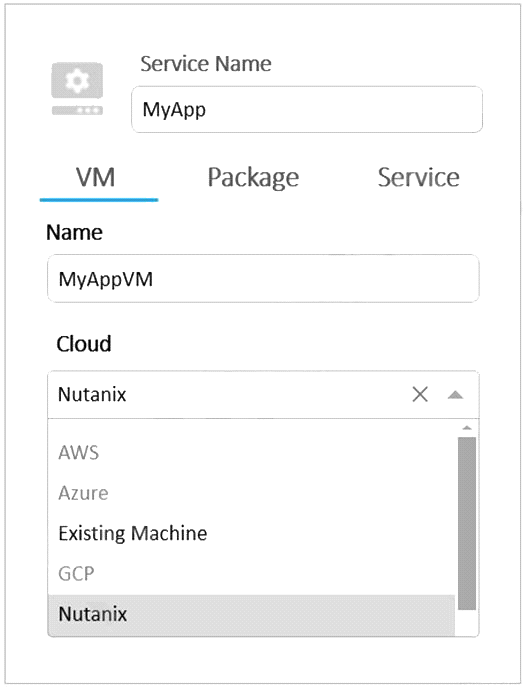The image size is (528, 691).
Task: Click the Cloud field label
Action: click(84, 344)
